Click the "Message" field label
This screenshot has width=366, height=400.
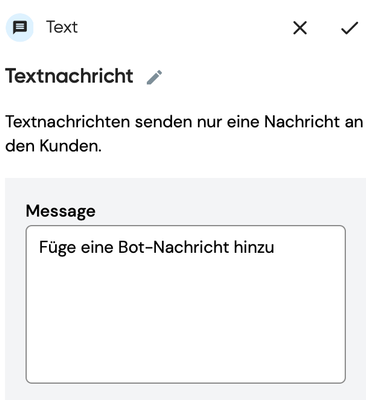[x=61, y=211]
